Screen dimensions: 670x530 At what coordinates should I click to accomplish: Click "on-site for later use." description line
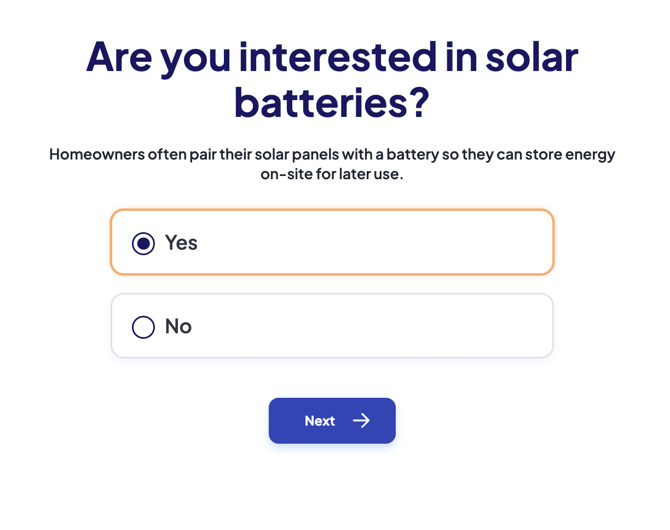pyautogui.click(x=332, y=175)
